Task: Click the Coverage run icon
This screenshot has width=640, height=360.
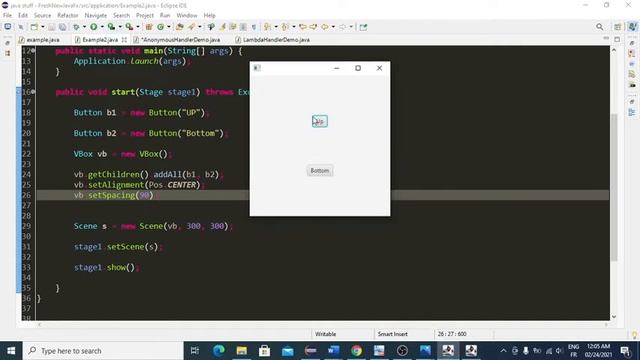Action: [111, 27]
